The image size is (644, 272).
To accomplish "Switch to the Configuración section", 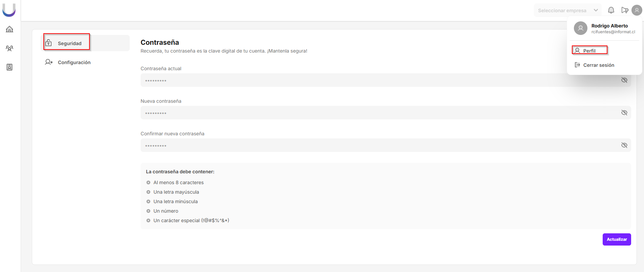I will point(74,62).
